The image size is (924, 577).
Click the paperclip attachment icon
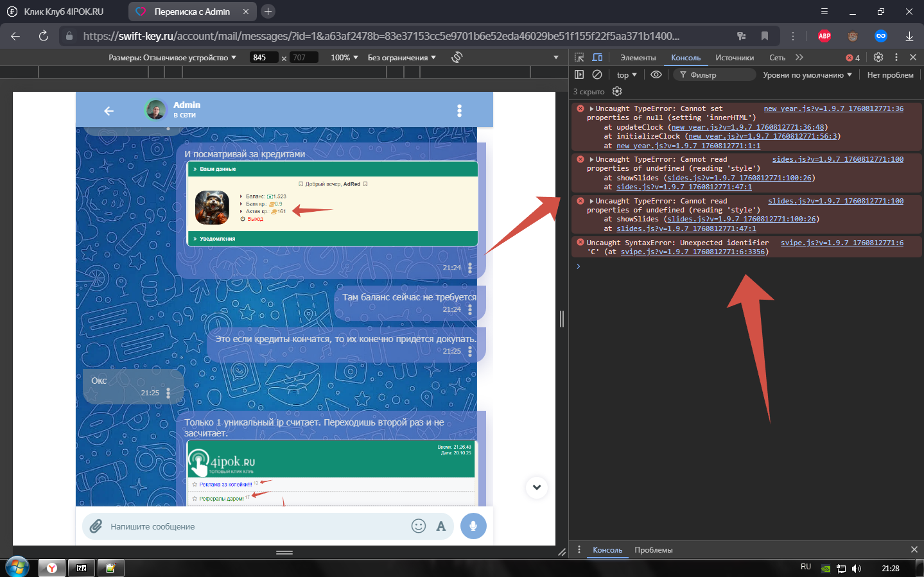click(x=96, y=526)
